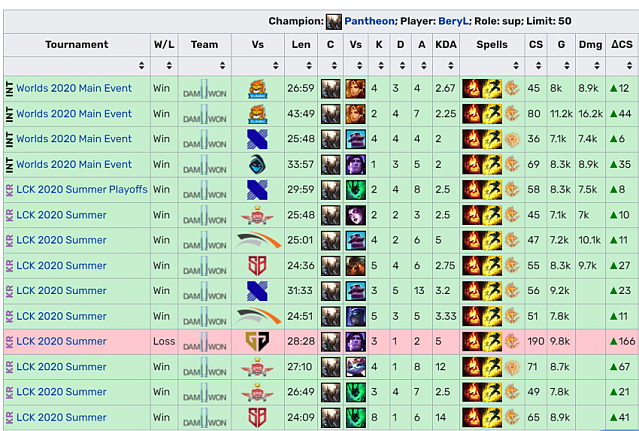Click the enemy champion icon in the 43:49 row
This screenshot has height=431, width=639.
pyautogui.click(x=355, y=114)
